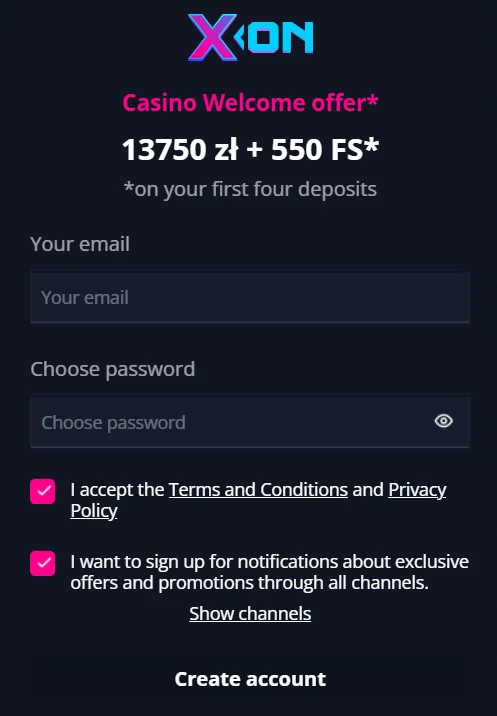Image resolution: width=497 pixels, height=716 pixels.
Task: Uncheck the notifications sign-up checkbox
Action: coord(42,563)
